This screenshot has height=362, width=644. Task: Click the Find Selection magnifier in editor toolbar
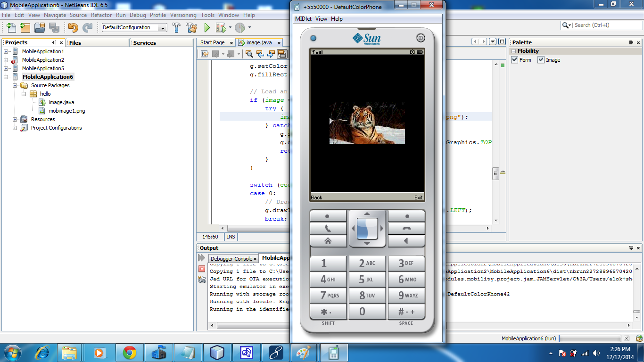(x=249, y=54)
